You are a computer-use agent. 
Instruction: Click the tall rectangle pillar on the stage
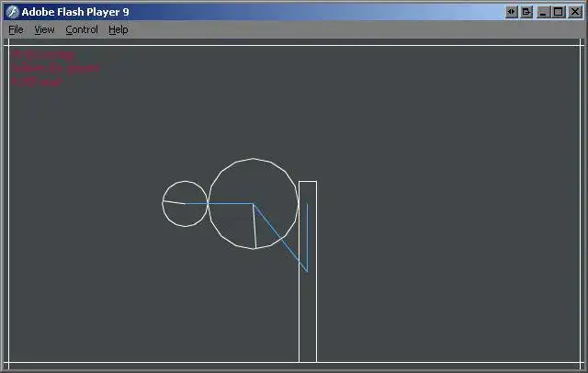(308, 272)
